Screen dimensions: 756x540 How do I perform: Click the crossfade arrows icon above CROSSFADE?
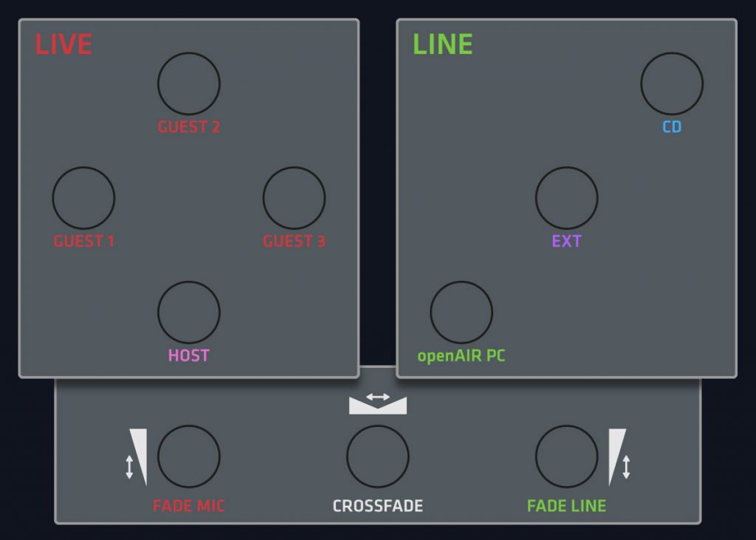tap(378, 403)
